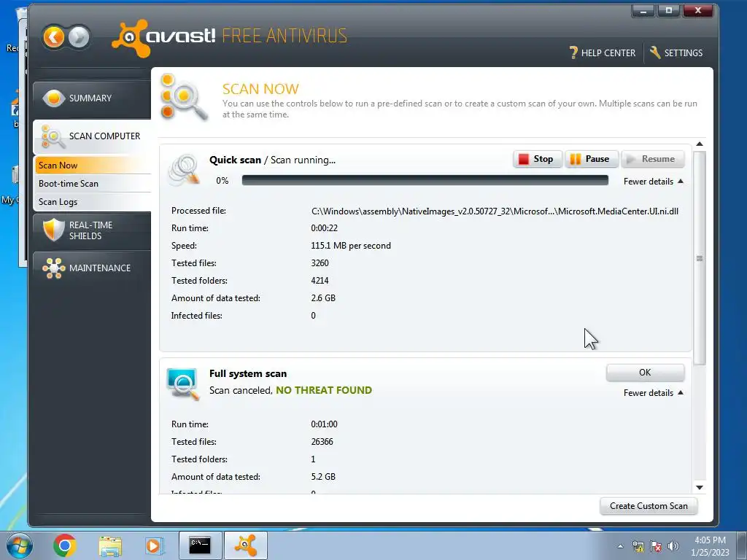The image size is (747, 560).
Task: Click scrollbar down arrow in scan list
Action: (x=700, y=487)
